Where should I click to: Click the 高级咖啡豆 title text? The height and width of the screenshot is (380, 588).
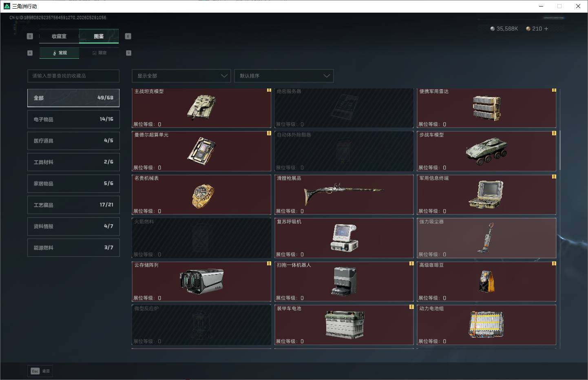[x=431, y=265]
